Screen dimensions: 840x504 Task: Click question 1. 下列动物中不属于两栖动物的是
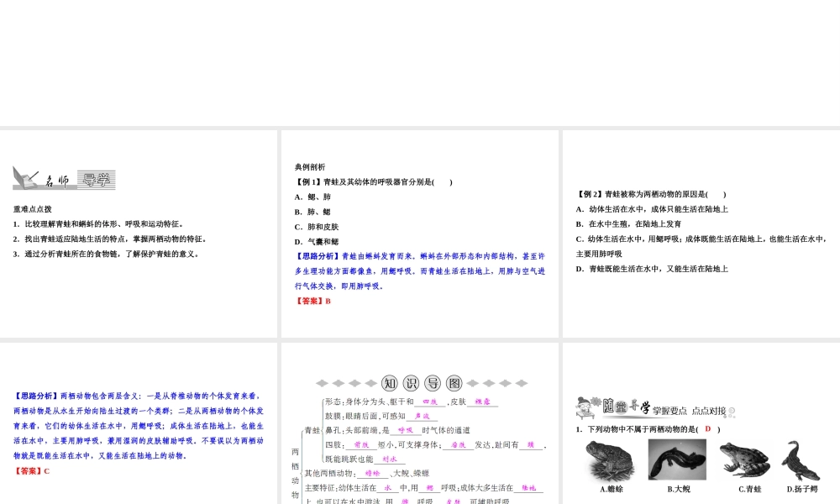click(x=648, y=429)
